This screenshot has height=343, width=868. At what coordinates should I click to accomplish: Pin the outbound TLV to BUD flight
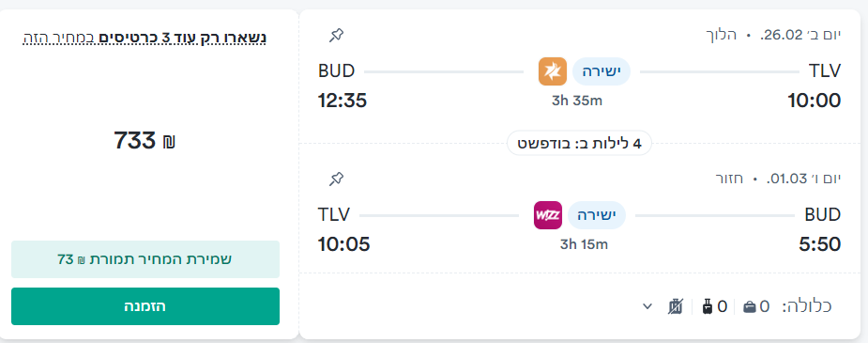click(x=335, y=36)
